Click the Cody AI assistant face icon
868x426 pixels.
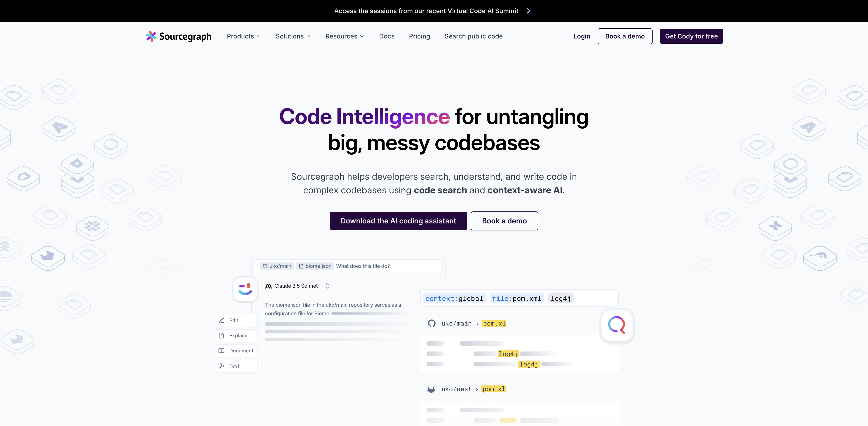coord(245,288)
